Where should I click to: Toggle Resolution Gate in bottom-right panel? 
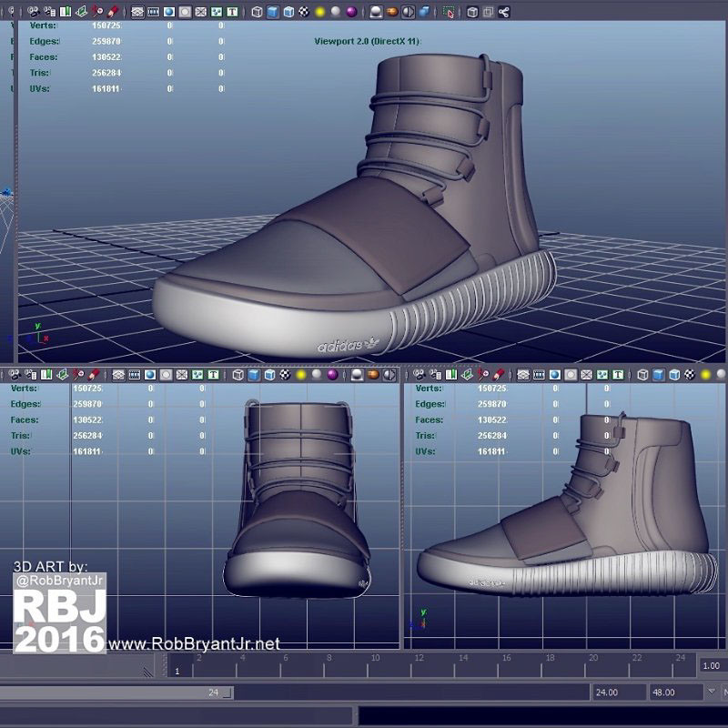(x=555, y=375)
